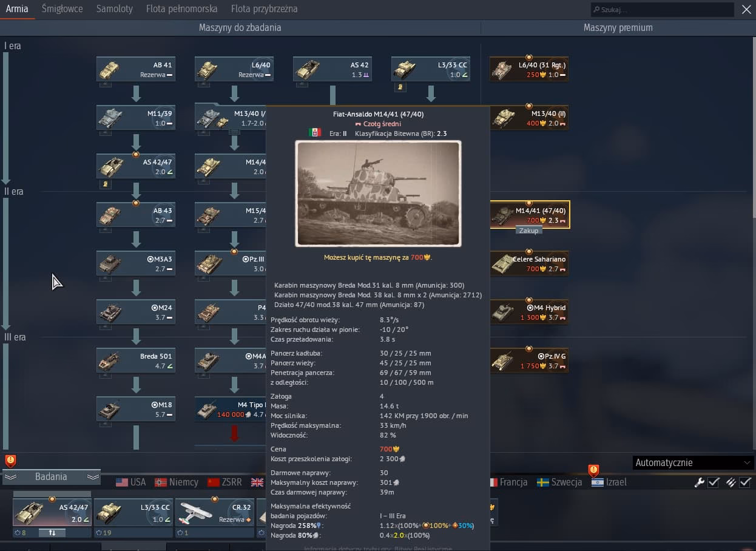Image resolution: width=756 pixels, height=551 pixels.
Task: Close the research tree window
Action: [746, 9]
